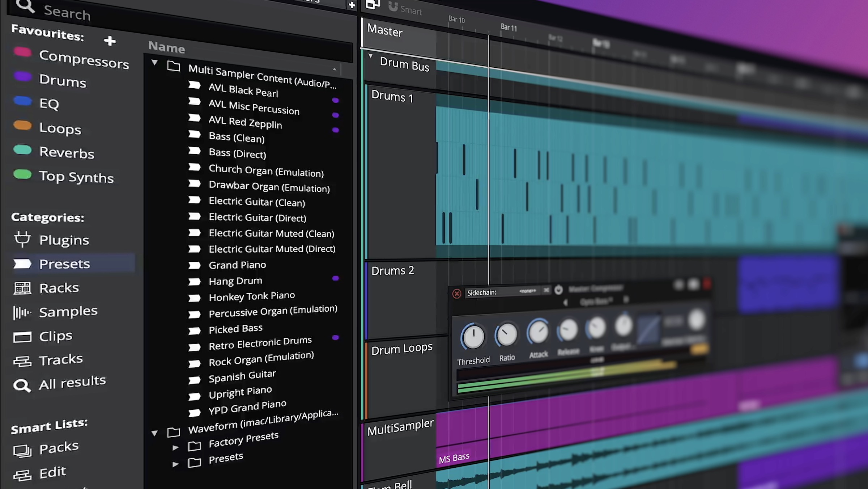The height and width of the screenshot is (489, 868).
Task: Expand the Factory Presets folder
Action: (175, 448)
